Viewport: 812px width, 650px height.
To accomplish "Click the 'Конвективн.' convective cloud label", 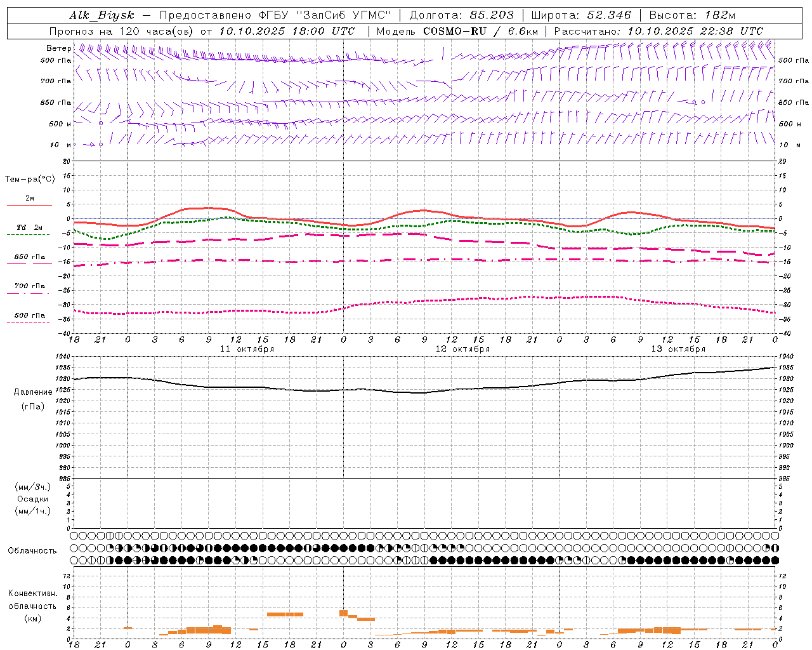I will pyautogui.click(x=32, y=594).
